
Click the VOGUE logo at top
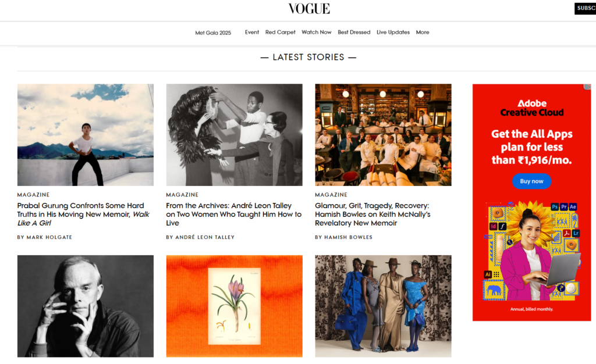(x=309, y=8)
